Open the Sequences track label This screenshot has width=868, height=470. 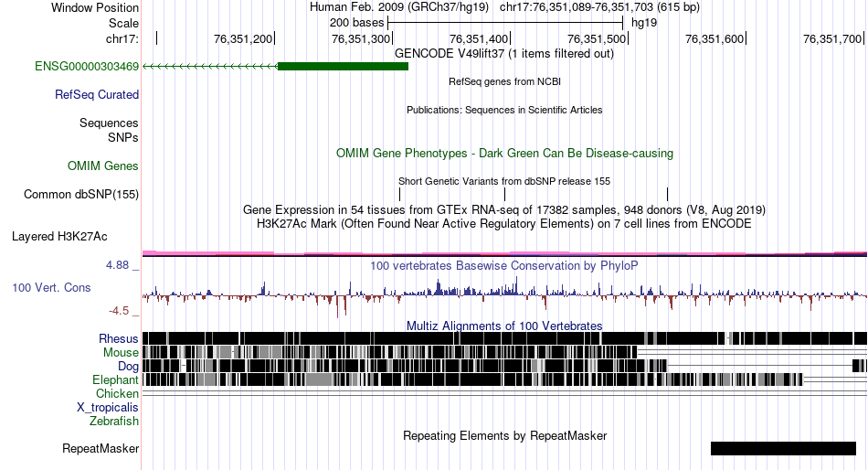[x=109, y=123]
